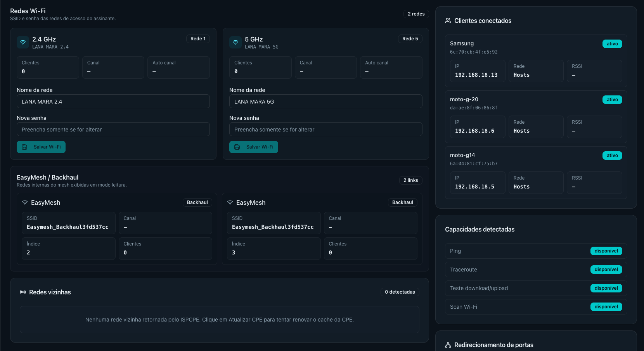
Task: Click the ativo badge for moto-g-20
Action: pyautogui.click(x=612, y=100)
